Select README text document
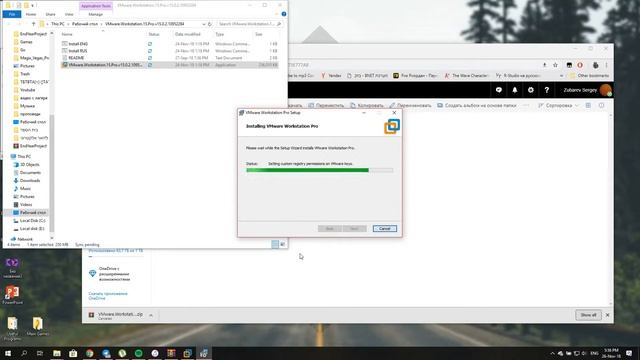 [x=76, y=58]
